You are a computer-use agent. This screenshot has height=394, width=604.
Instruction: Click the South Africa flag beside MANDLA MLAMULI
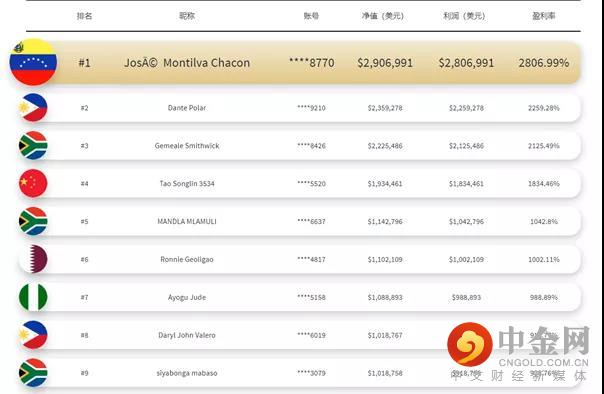point(33,221)
